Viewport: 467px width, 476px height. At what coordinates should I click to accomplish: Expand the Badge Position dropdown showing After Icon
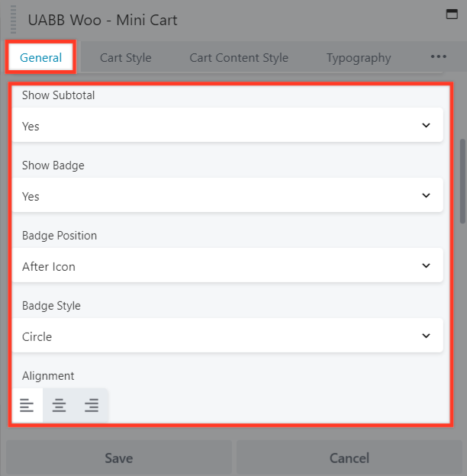227,266
